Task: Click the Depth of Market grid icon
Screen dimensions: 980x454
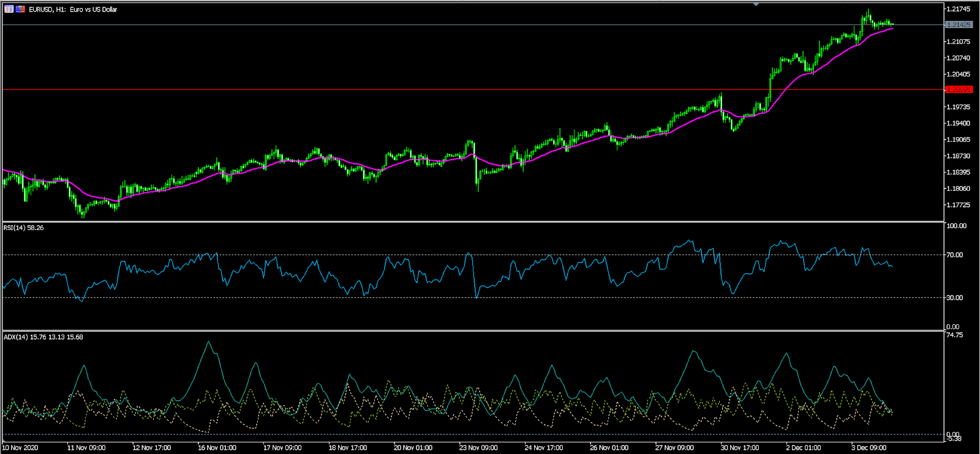Action: click(9, 9)
